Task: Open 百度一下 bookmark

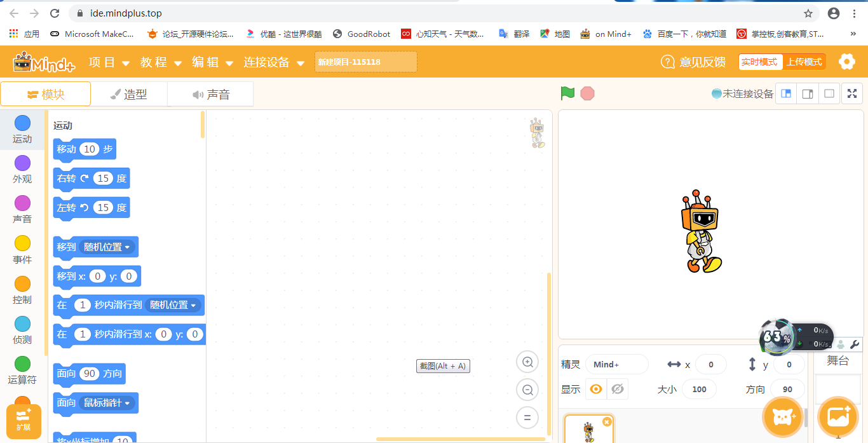Action: (684, 34)
